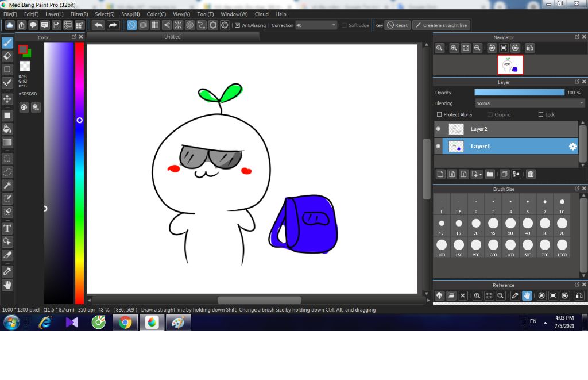Undock the Color panel
Screen dimensions: 588x380
pyautogui.click(x=73, y=37)
